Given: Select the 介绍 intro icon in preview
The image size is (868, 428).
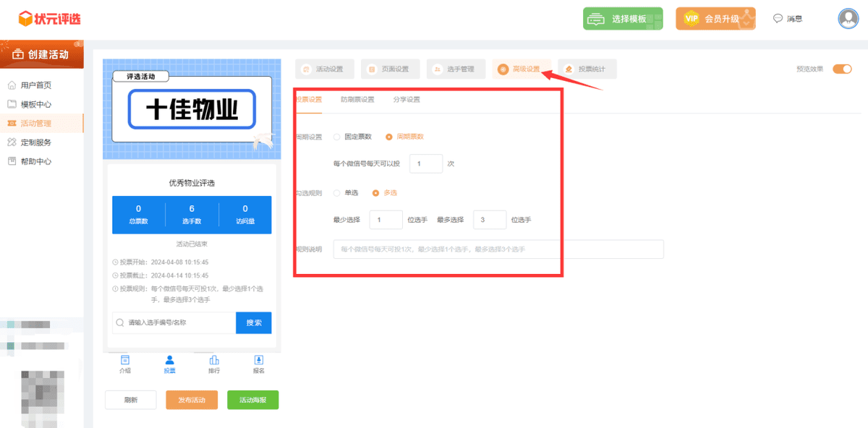Looking at the screenshot, I should pos(125,363).
